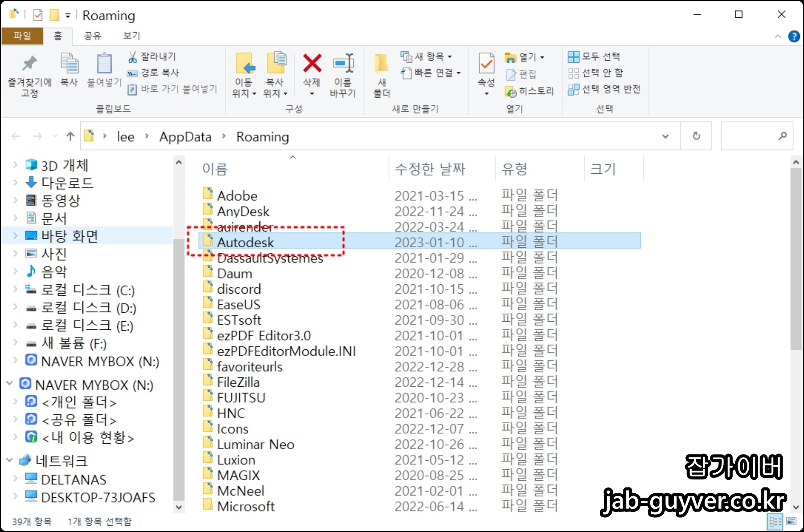Open 히스토리 (History) in ribbon

coord(529,91)
